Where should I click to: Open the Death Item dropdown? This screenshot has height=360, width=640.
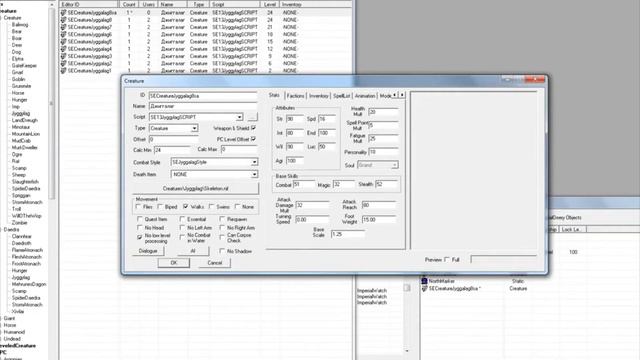pyautogui.click(x=254, y=174)
